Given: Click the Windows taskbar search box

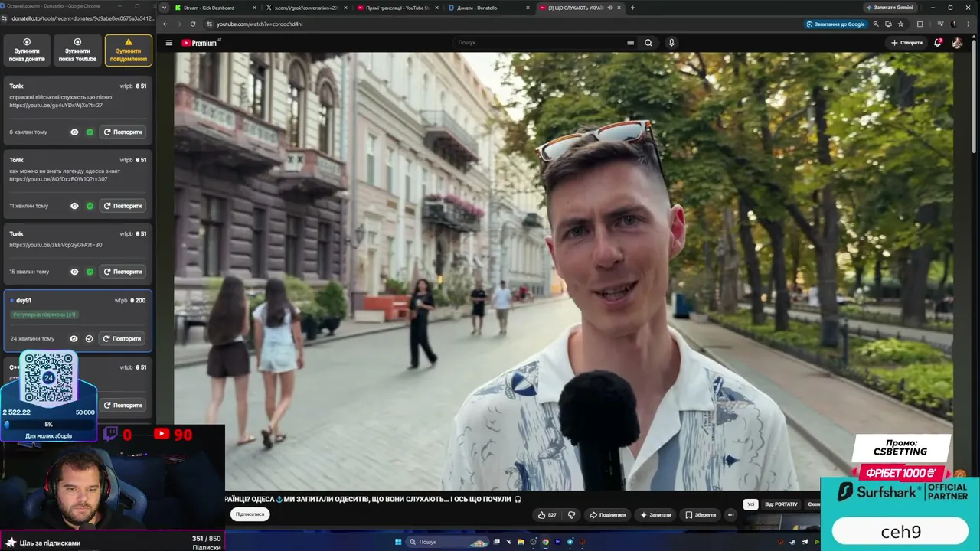Looking at the screenshot, I should click(x=448, y=542).
